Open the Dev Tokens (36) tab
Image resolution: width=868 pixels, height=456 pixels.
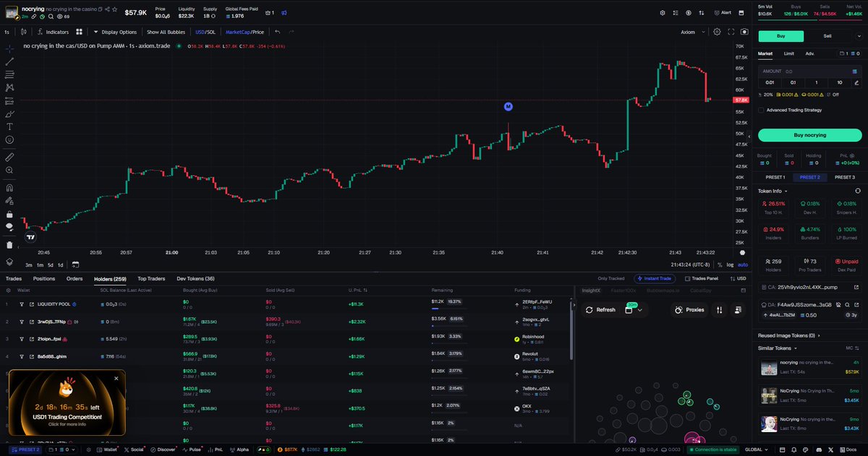pyautogui.click(x=196, y=278)
